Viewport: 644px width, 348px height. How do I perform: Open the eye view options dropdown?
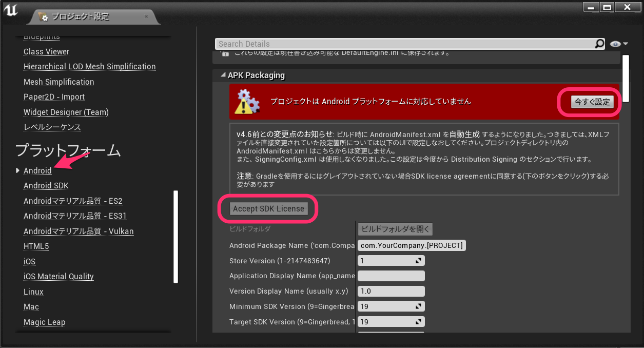tap(619, 44)
